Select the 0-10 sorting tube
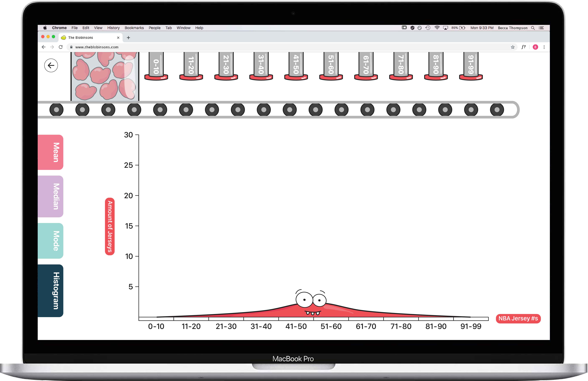This screenshot has height=381, width=588. 156,66
